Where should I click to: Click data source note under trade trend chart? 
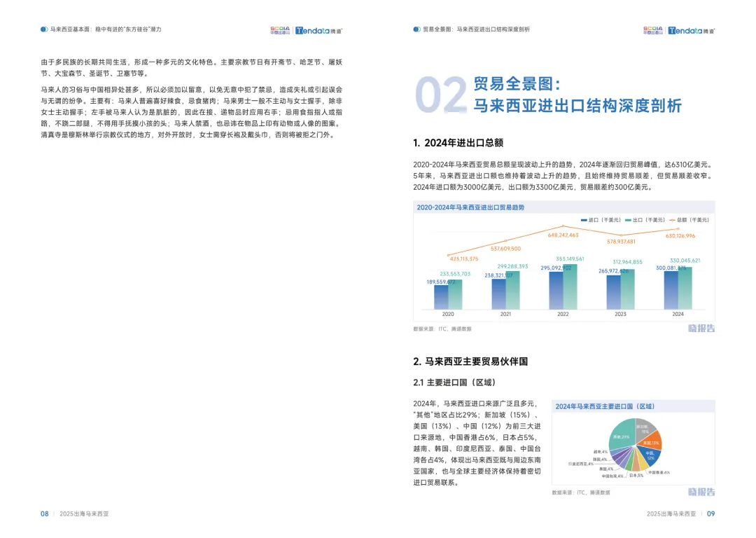[442, 329]
